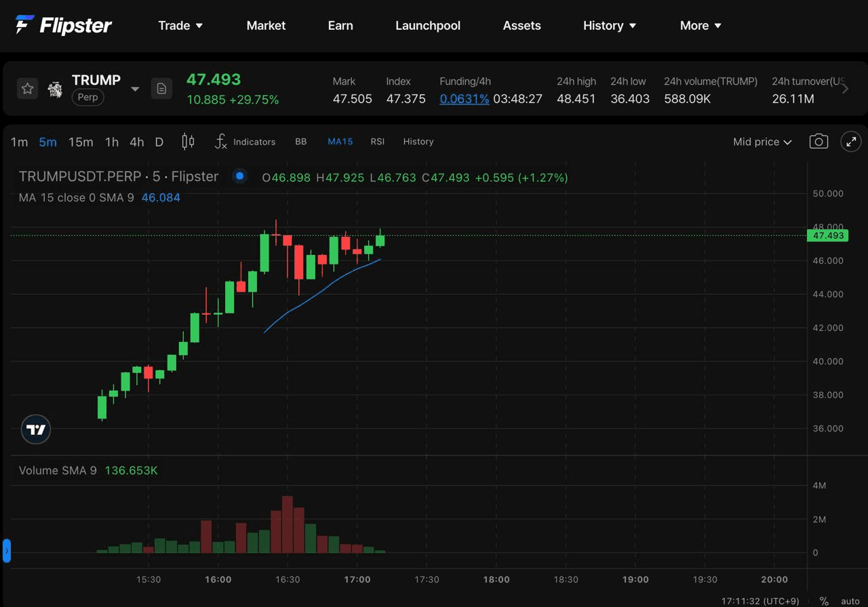This screenshot has width=868, height=607.
Task: Open the Mid price dropdown
Action: click(x=762, y=142)
